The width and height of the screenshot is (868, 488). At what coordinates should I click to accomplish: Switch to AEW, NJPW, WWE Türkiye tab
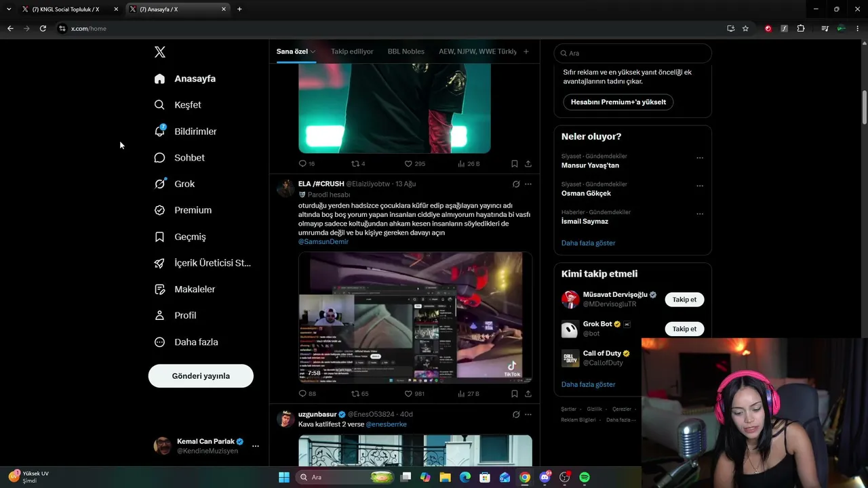click(477, 52)
